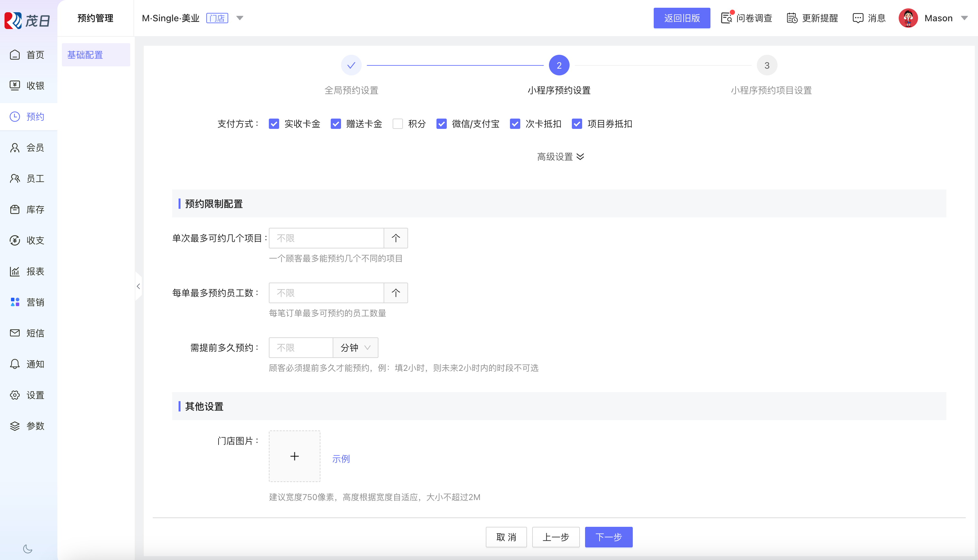Increase 单次最多可约几个项目 with up arrow

(x=396, y=238)
